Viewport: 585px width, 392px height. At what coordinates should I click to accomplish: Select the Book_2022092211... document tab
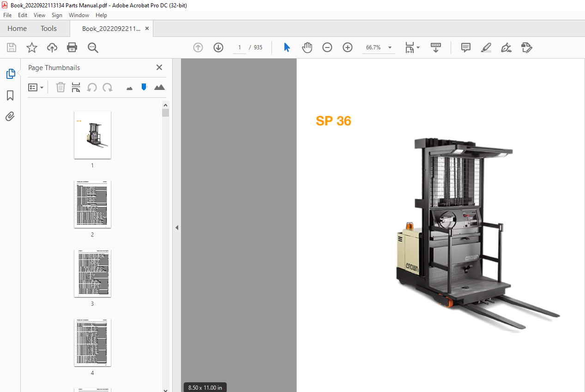[111, 29]
